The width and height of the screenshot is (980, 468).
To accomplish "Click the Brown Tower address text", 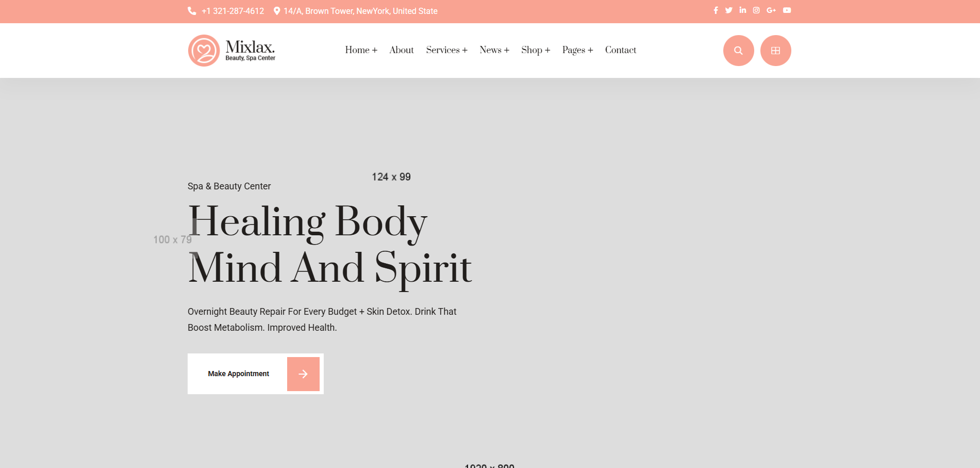I will click(360, 11).
